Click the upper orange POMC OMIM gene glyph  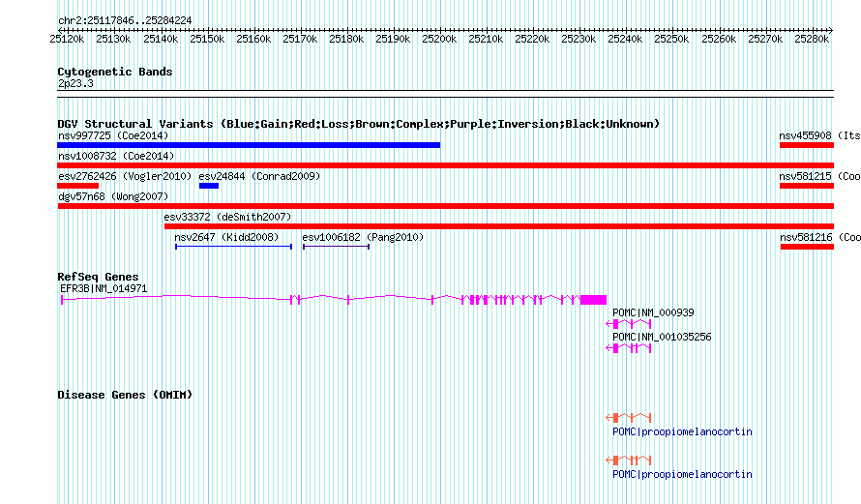(x=628, y=418)
